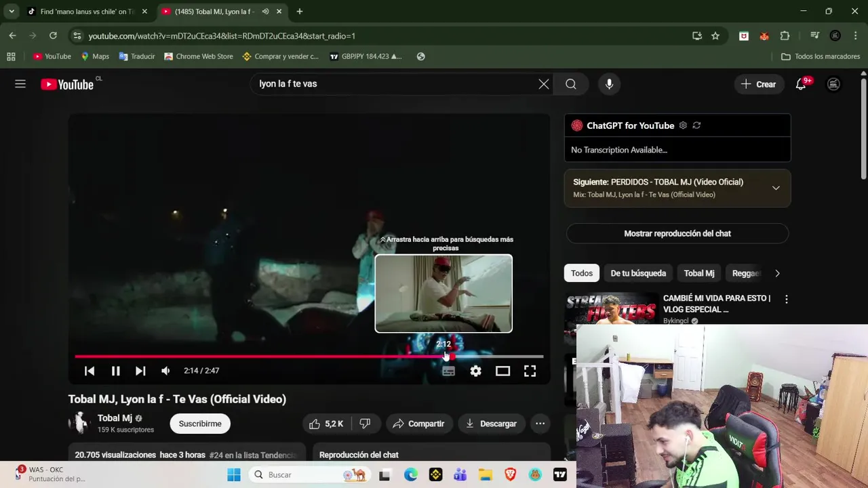Create new content with Crear button
The width and height of the screenshot is (868, 488).
tap(758, 84)
